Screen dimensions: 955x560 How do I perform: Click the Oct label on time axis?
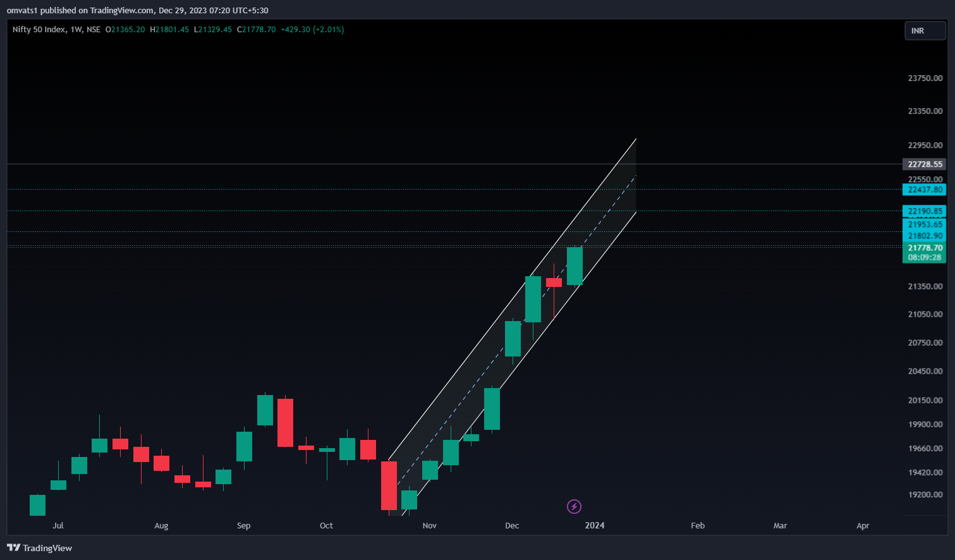tap(326, 525)
